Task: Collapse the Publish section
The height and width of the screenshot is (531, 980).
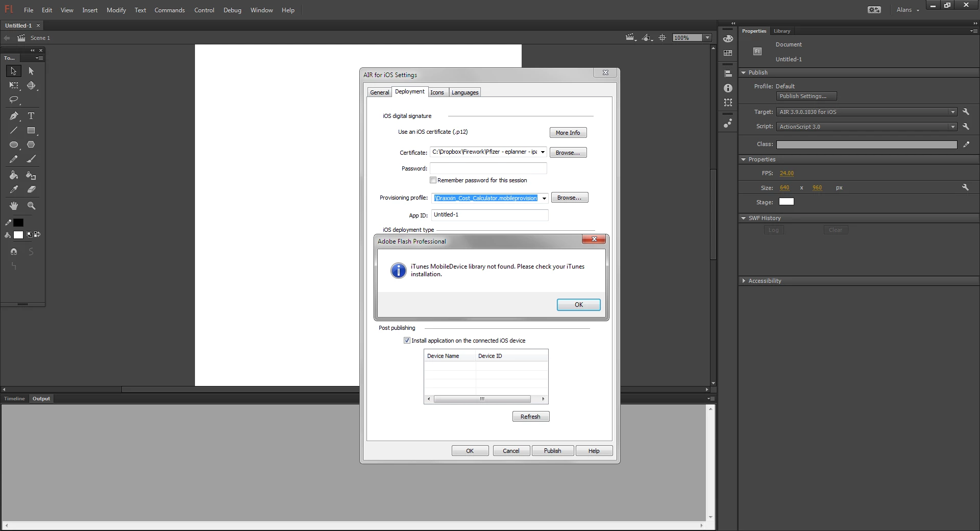Action: [744, 73]
